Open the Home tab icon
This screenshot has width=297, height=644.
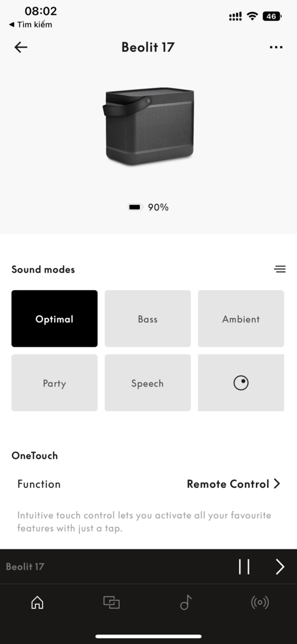(x=37, y=602)
